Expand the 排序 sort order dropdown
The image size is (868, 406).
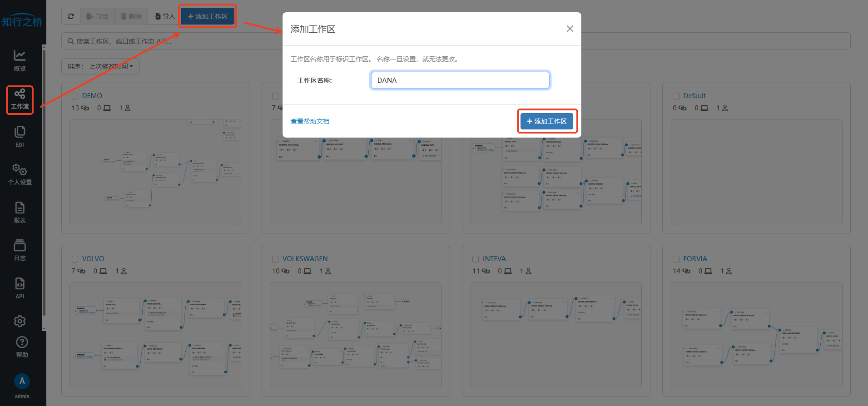pyautogui.click(x=100, y=66)
